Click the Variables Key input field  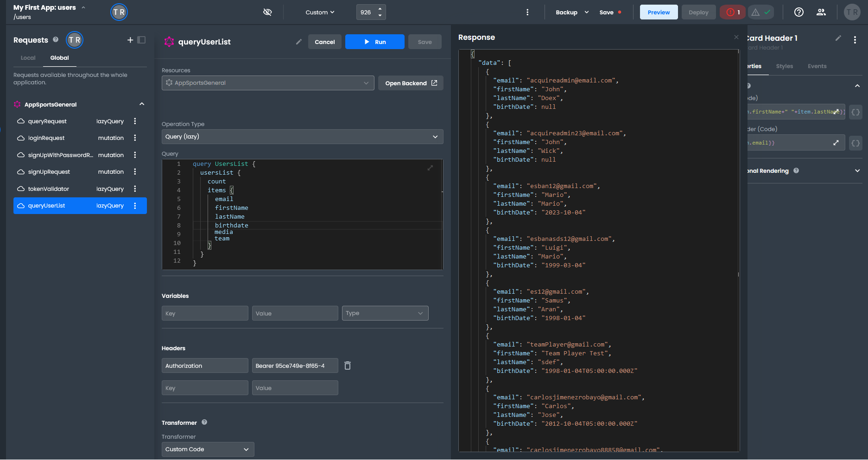205,314
